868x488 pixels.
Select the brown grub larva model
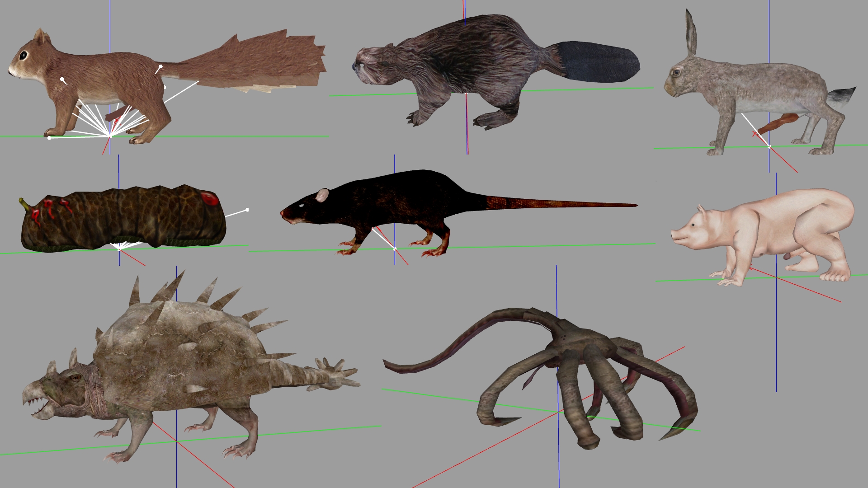pyautogui.click(x=123, y=218)
